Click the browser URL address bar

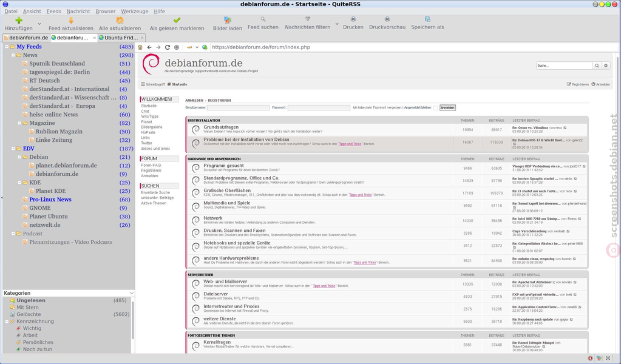pyautogui.click(x=414, y=47)
